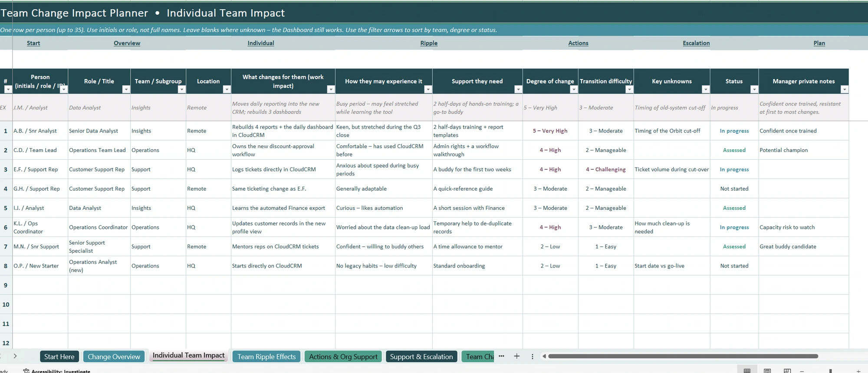Open filter dropdown for Key unknowns
The height and width of the screenshot is (373, 868).
(x=706, y=89)
